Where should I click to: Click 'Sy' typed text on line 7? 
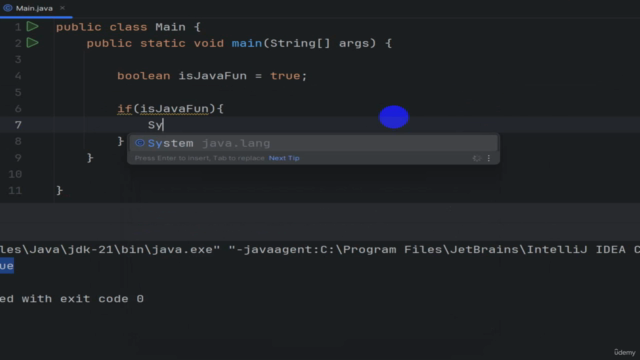click(155, 125)
